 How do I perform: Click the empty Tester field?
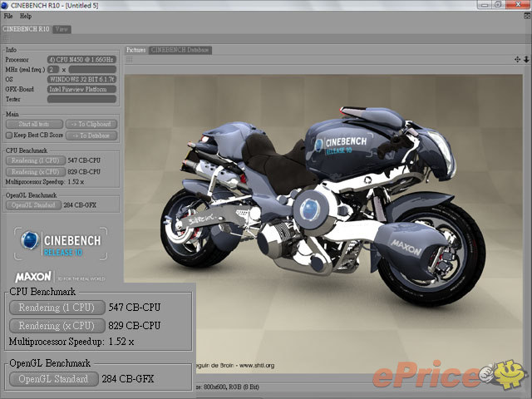point(81,99)
